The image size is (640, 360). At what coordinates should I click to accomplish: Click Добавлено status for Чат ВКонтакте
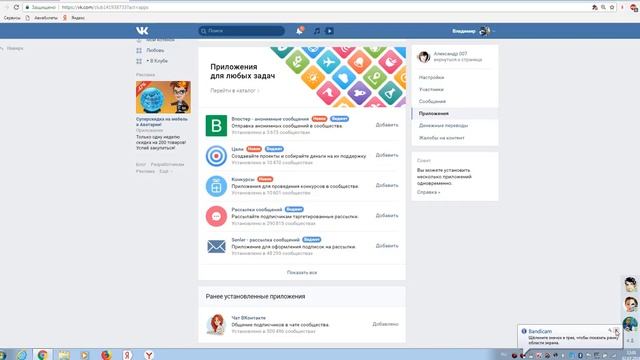tap(385, 324)
